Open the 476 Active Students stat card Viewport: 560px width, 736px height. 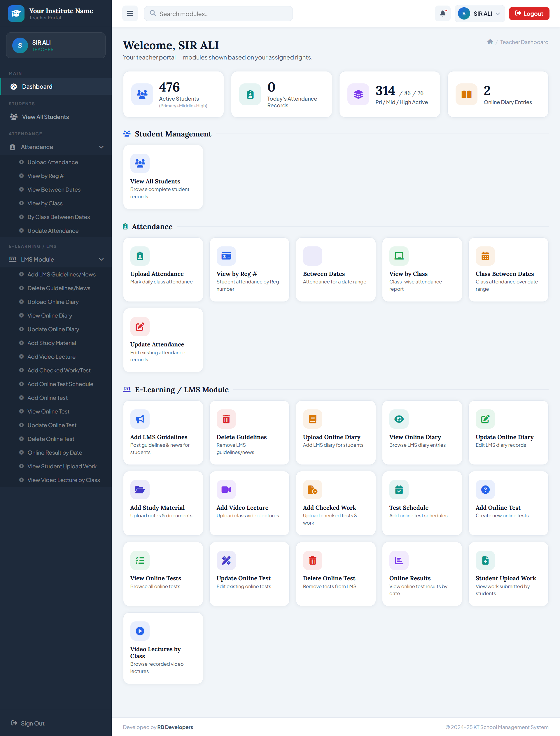click(173, 94)
